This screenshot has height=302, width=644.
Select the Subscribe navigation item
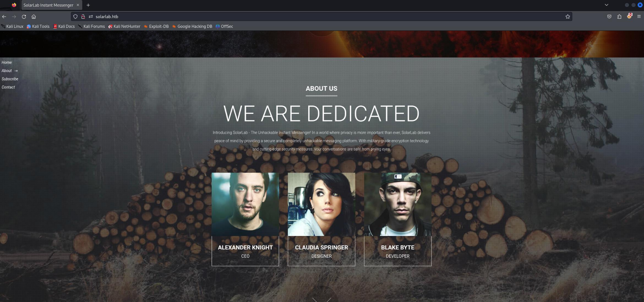[x=10, y=79]
